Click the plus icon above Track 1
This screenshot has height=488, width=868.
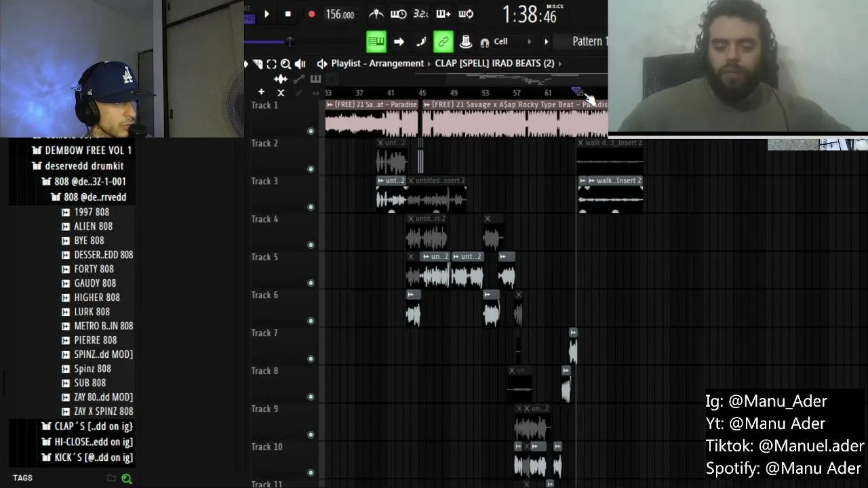[x=261, y=92]
